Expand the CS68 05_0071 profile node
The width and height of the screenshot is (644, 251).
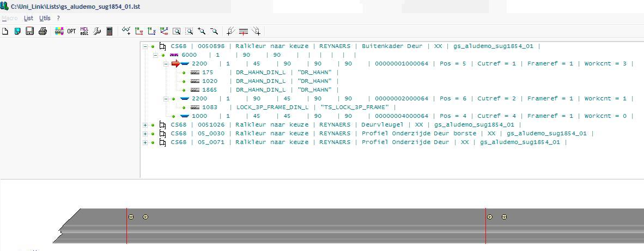pos(145,142)
